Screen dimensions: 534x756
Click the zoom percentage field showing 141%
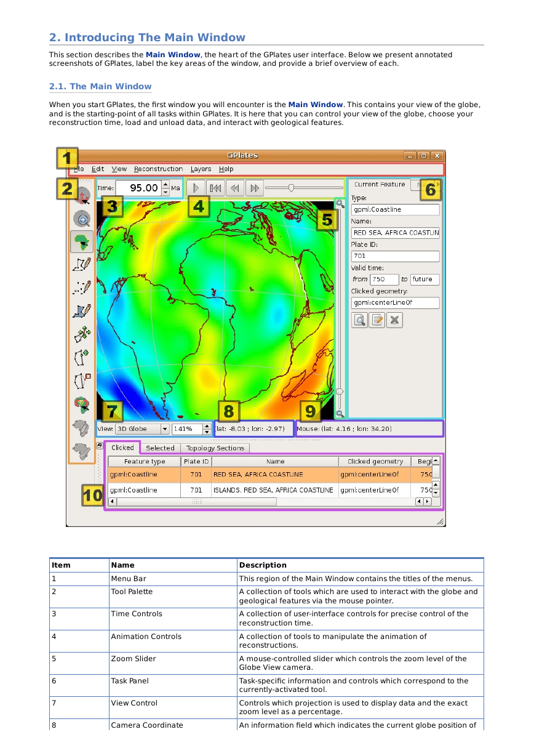coord(187,429)
